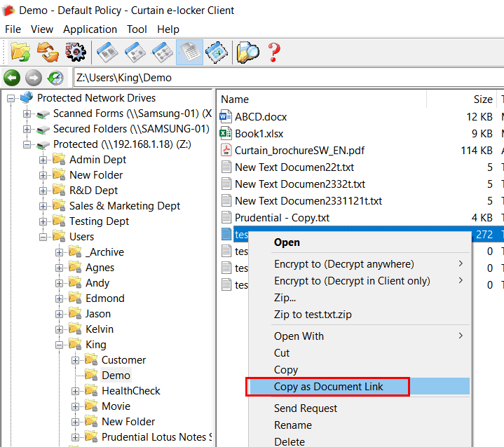Open help with the red question mark
The height and width of the screenshot is (447, 504).
[274, 52]
